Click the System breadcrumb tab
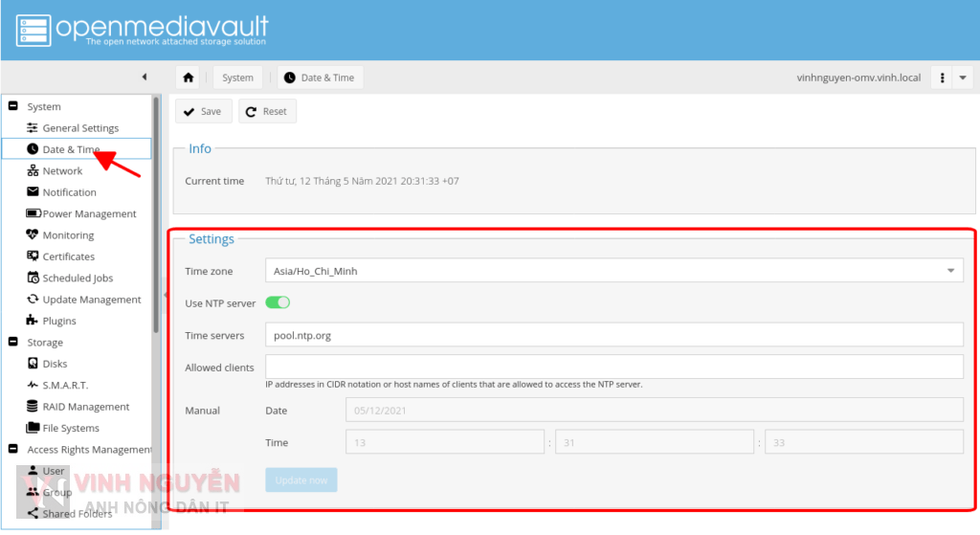The image size is (980, 535). [x=237, y=78]
